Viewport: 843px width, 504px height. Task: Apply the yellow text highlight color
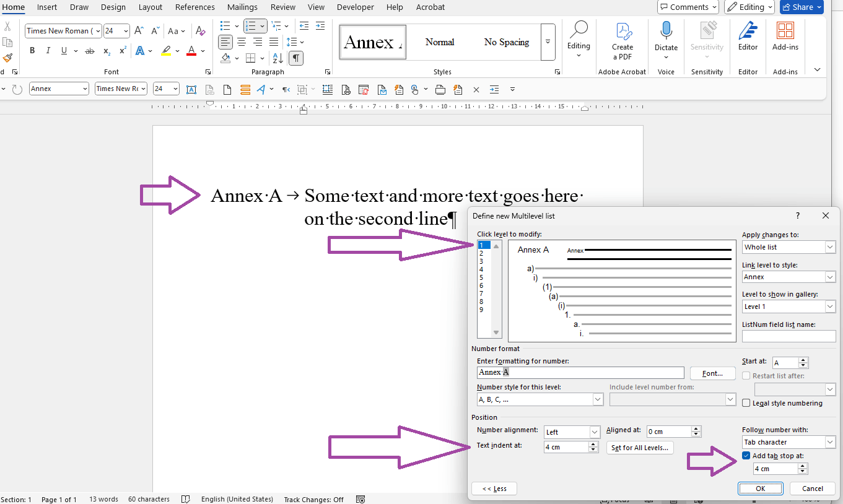point(167,50)
